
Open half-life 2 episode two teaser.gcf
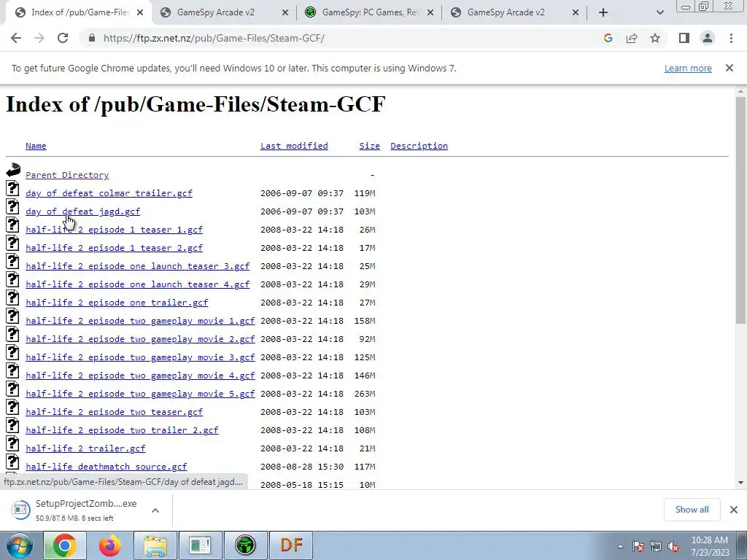(x=115, y=412)
